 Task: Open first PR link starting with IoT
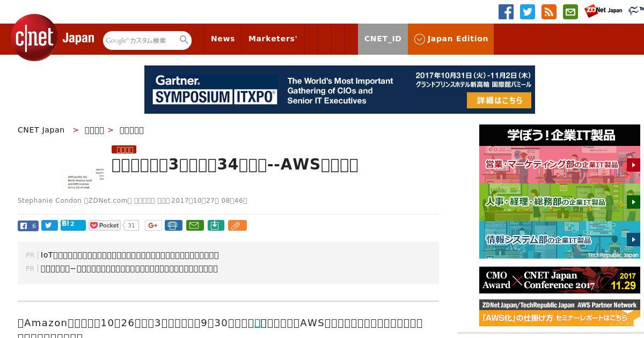coord(130,255)
